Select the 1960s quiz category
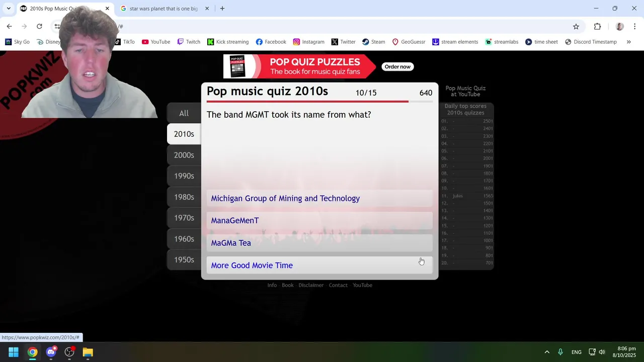 tap(184, 239)
